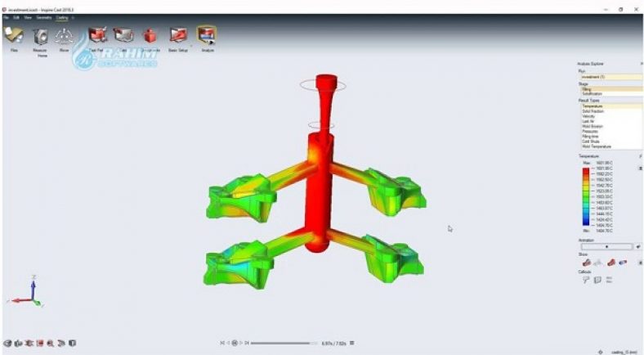Viewport: 644px width, 355px height.
Task: Click the first view control icon at bottom-left
Action: pyautogui.click(x=7, y=343)
